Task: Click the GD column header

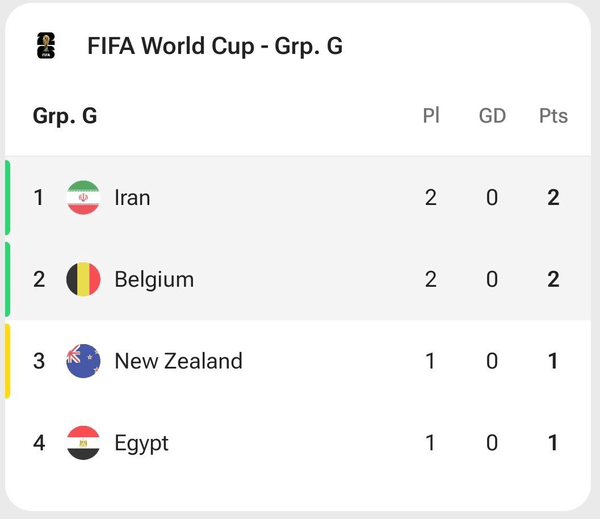Action: point(492,116)
